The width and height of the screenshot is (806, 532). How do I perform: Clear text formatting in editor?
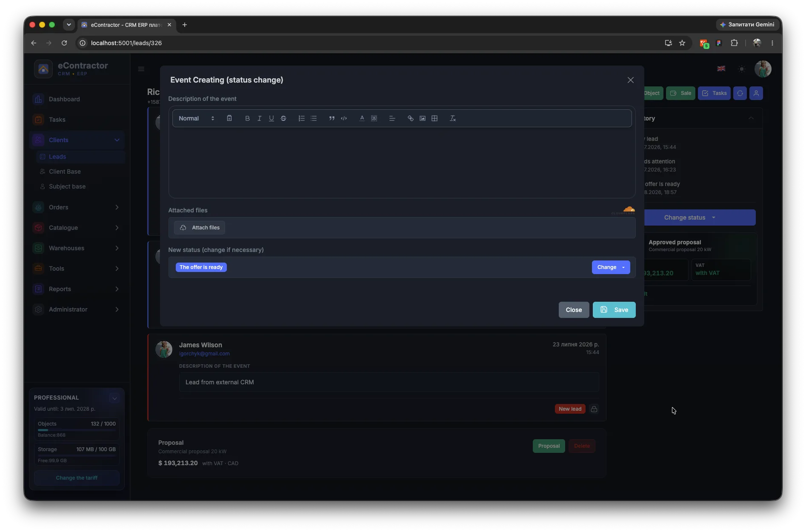click(452, 118)
